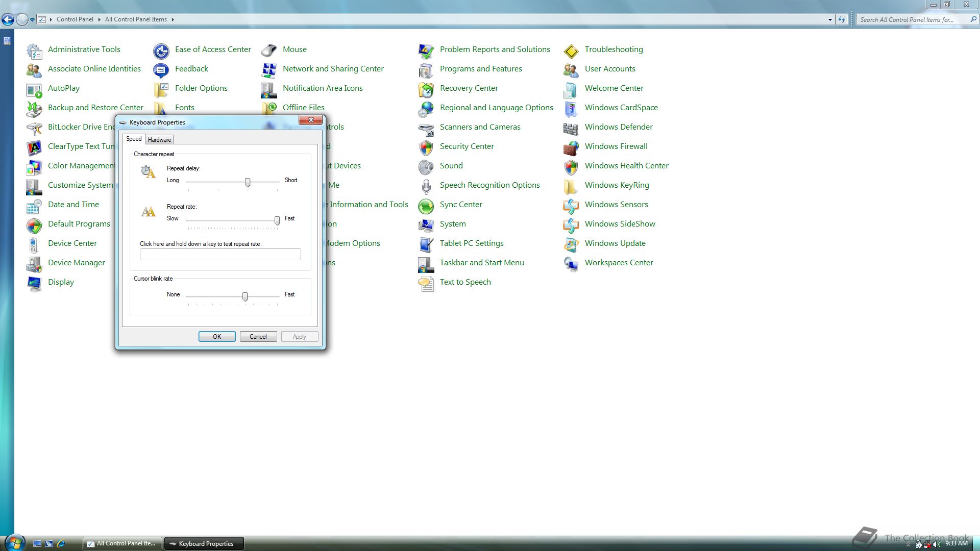The height and width of the screenshot is (551, 980).
Task: Select the Speed tab in Keyboard Properties
Action: 134,139
